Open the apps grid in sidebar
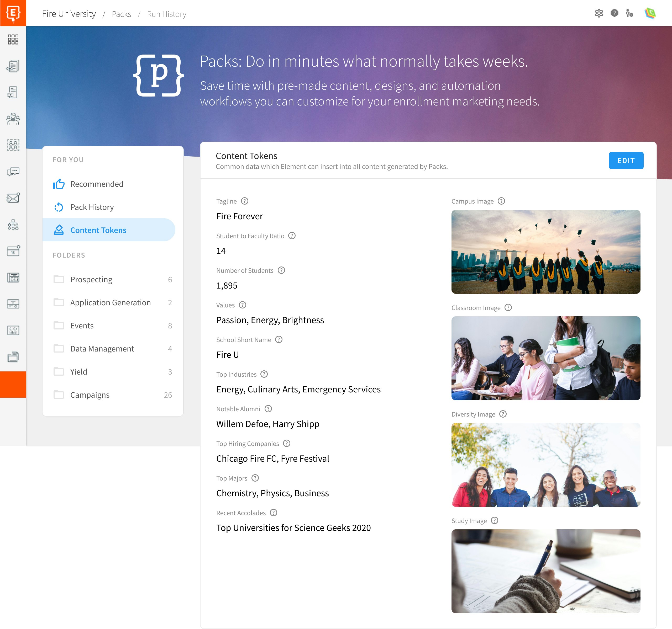Image resolution: width=672 pixels, height=629 pixels. 13,39
